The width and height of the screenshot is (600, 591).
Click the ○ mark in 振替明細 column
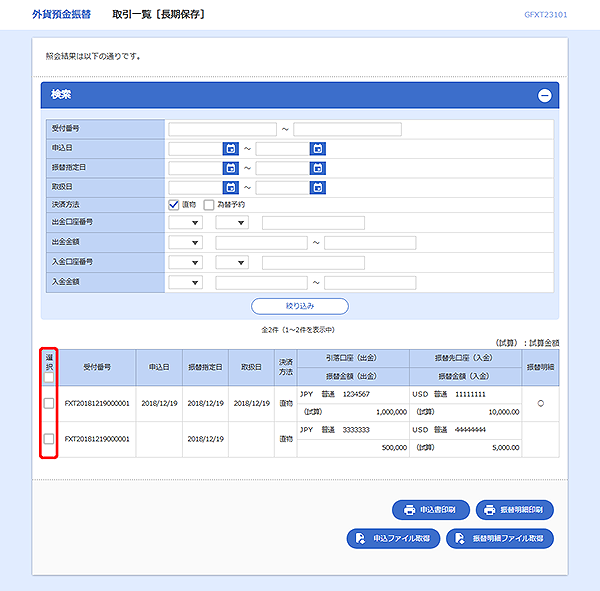pos(540,403)
